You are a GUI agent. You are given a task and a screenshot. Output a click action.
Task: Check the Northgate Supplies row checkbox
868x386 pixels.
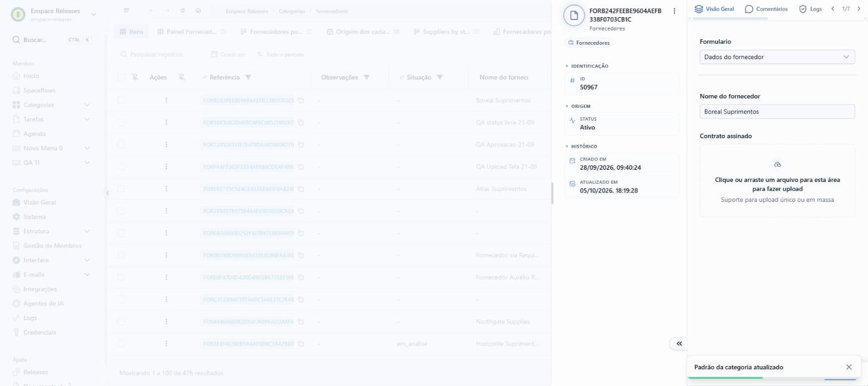[121, 322]
